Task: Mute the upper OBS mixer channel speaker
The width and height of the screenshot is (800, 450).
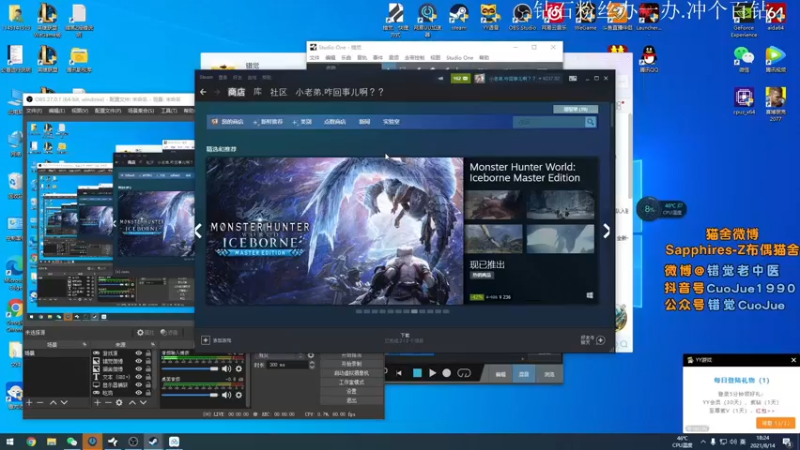Action: click(x=227, y=368)
